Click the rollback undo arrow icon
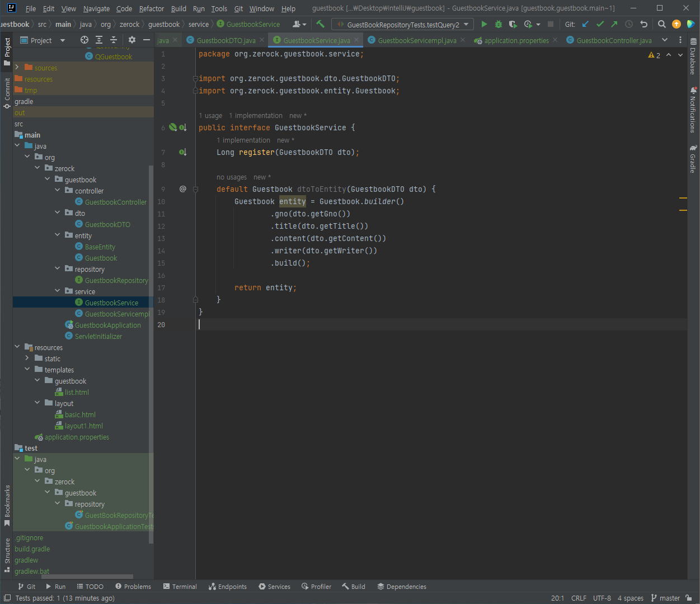The image size is (700, 604). [x=643, y=24]
